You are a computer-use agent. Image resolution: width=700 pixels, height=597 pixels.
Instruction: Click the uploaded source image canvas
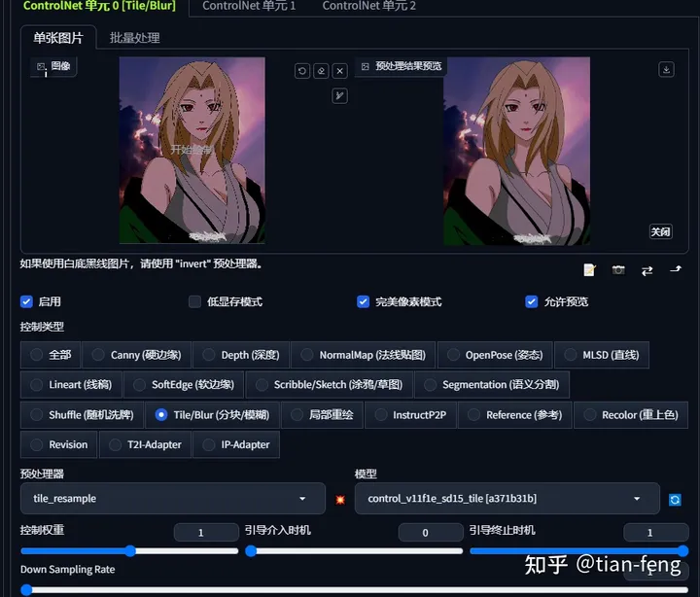(192, 150)
